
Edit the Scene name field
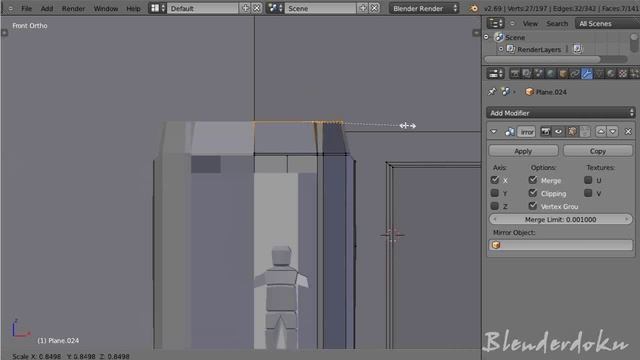click(320, 8)
